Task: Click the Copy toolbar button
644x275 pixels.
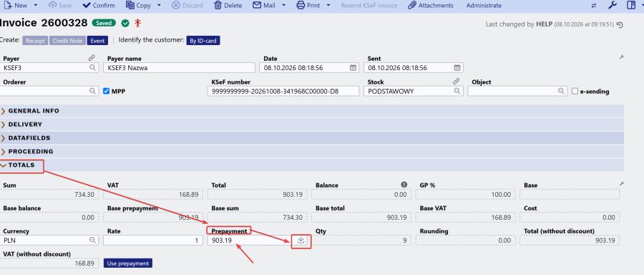Action: click(x=138, y=5)
